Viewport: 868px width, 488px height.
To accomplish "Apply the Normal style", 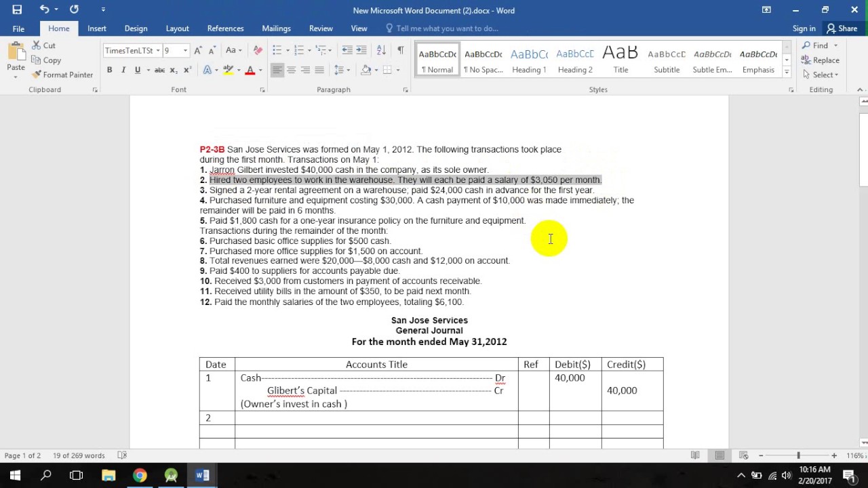I will (437, 60).
